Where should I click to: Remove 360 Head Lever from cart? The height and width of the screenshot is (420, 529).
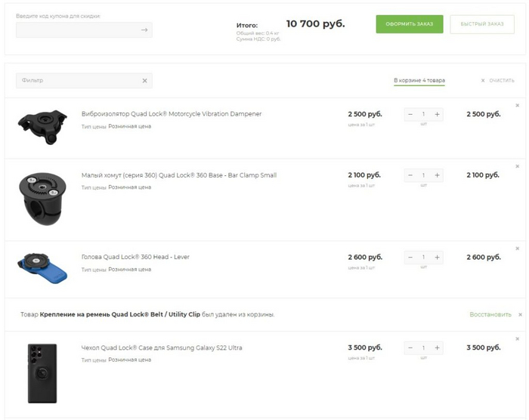tap(518, 249)
